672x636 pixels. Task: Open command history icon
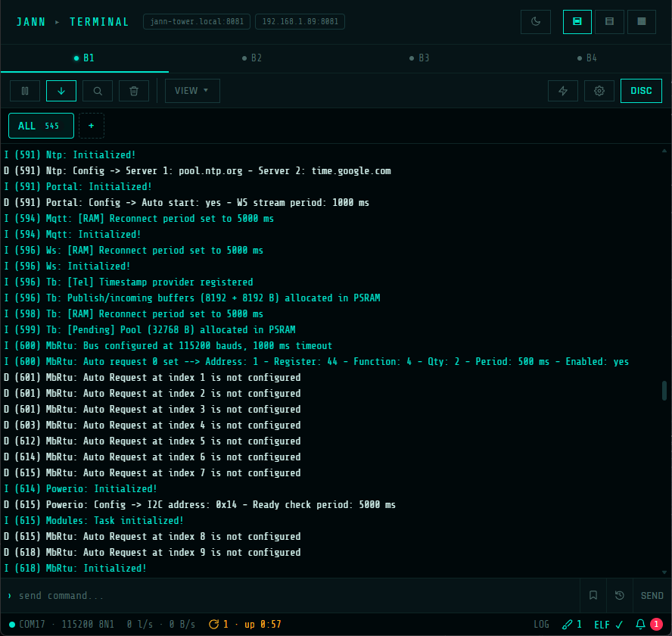(x=619, y=596)
